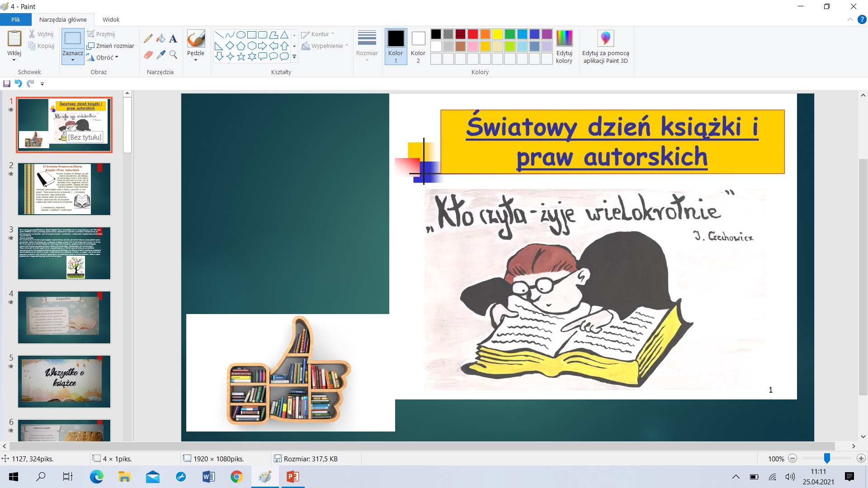Click Edytuj kolory button
This screenshot has height=488, width=868.
click(564, 46)
